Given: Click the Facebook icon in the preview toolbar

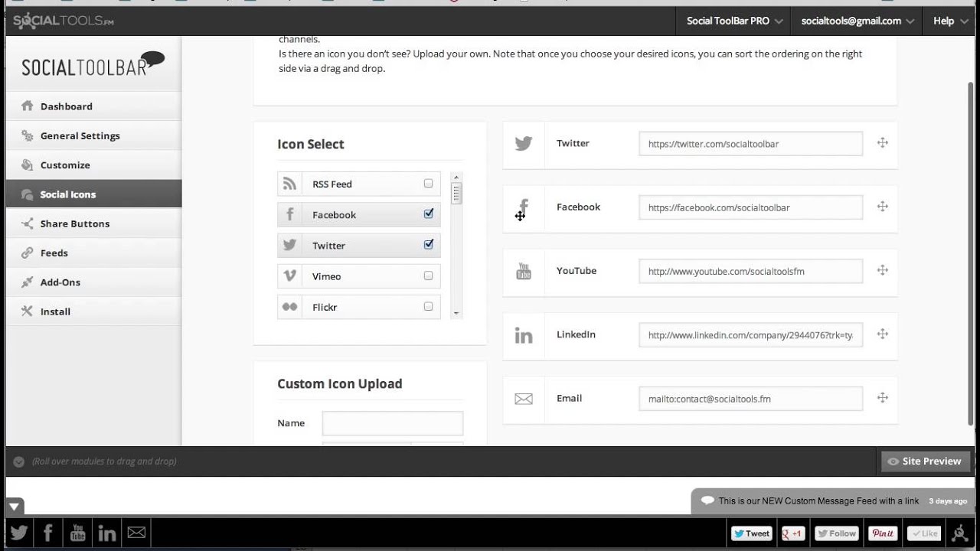Looking at the screenshot, I should tap(48, 533).
